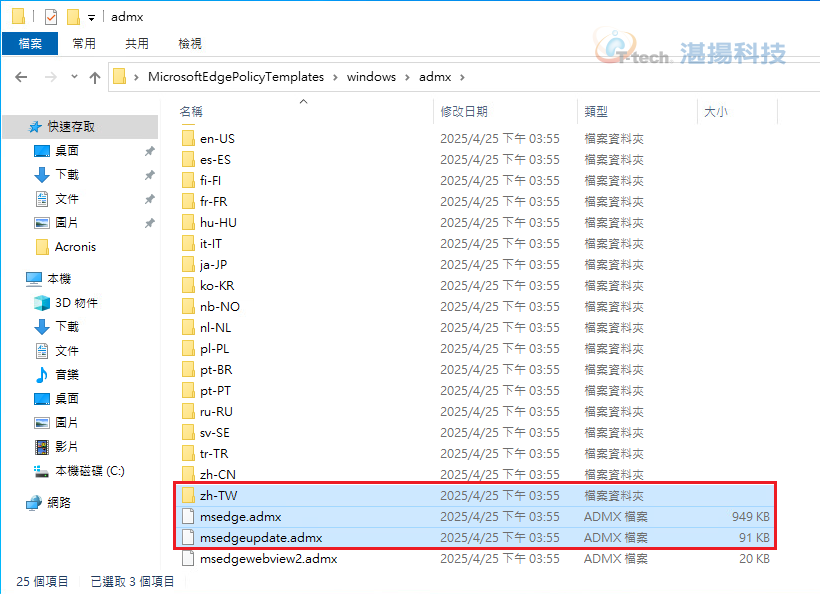
Task: Click MicrosoftEdgePolicyTemplates in the address path
Action: pyautogui.click(x=236, y=77)
